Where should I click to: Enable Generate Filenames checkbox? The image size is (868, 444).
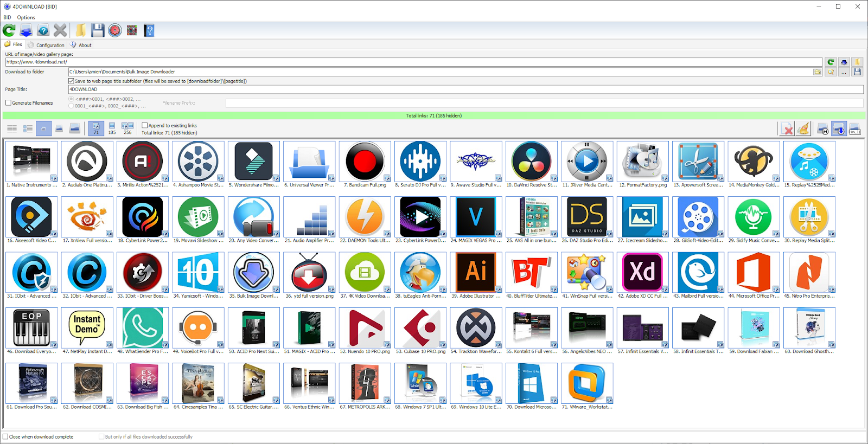click(x=8, y=102)
